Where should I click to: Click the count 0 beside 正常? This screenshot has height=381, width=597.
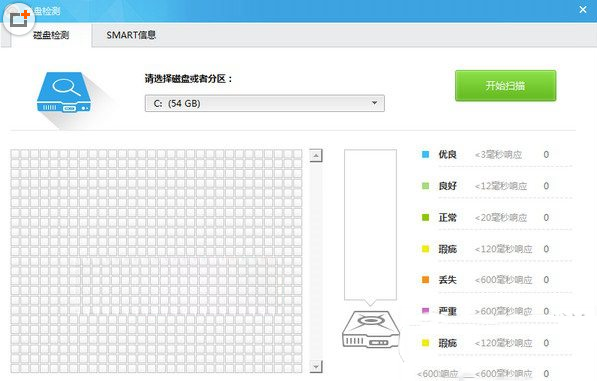coord(546,218)
